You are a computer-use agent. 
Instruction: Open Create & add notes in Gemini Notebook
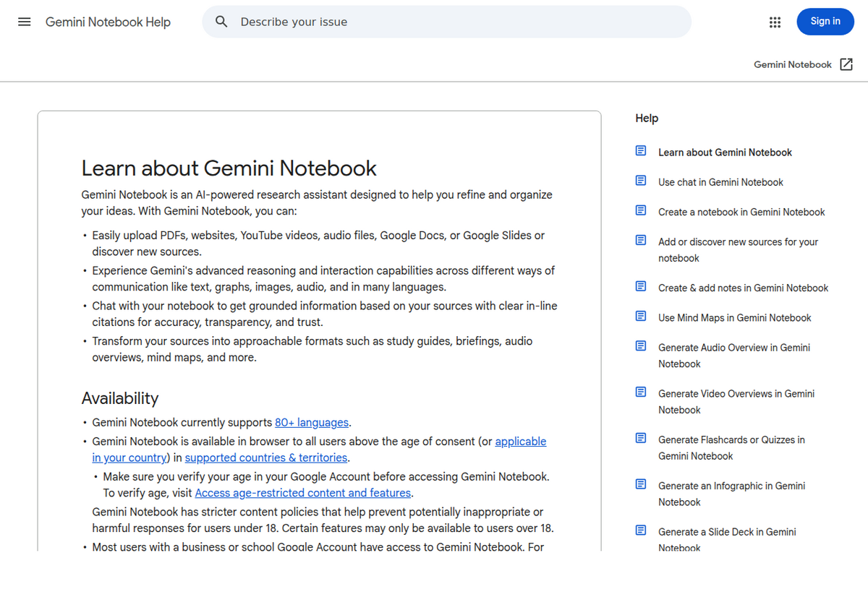coord(743,288)
